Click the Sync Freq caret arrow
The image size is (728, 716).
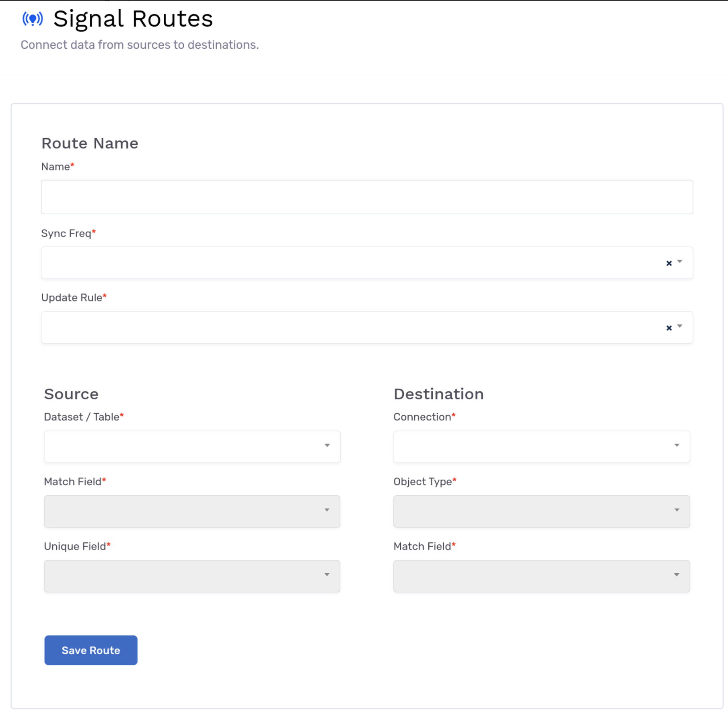(x=680, y=262)
